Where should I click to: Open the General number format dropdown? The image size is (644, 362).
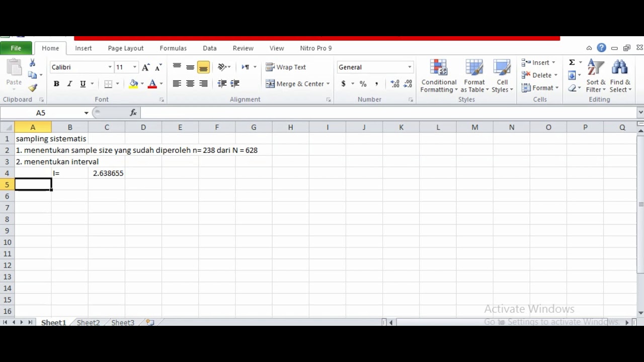[410, 67]
